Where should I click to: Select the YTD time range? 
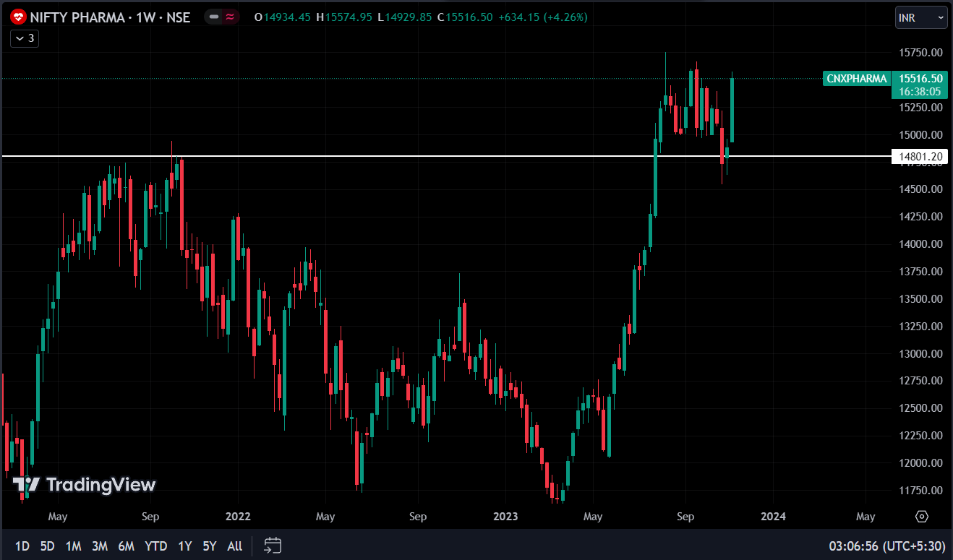[x=155, y=546]
